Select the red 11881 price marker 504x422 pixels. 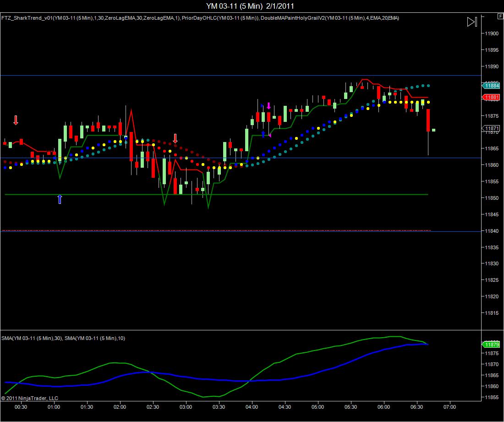coord(491,97)
